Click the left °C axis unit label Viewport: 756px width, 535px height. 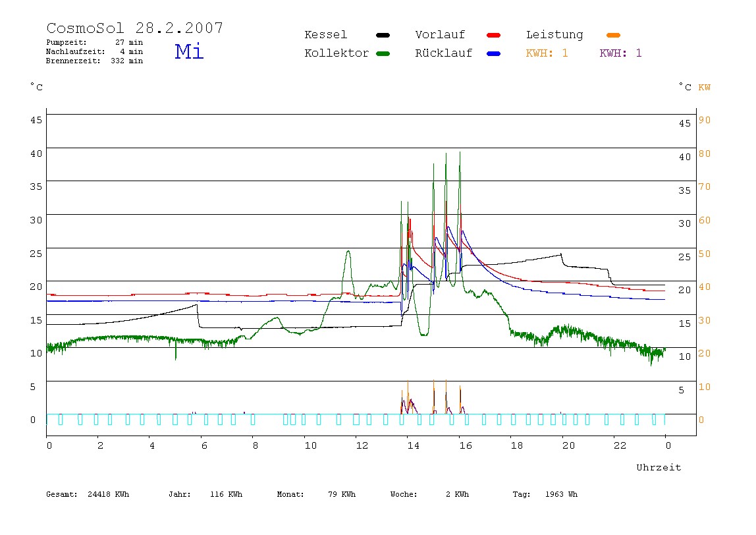click(x=36, y=87)
